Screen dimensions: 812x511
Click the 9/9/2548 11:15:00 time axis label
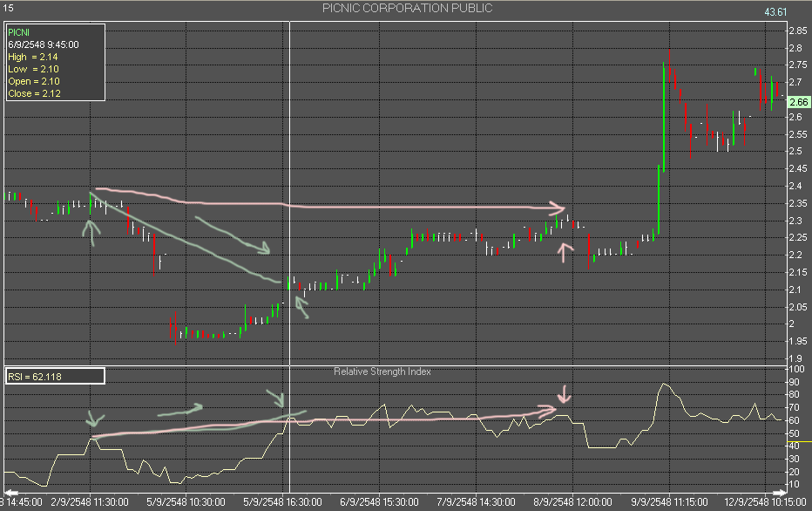click(669, 502)
